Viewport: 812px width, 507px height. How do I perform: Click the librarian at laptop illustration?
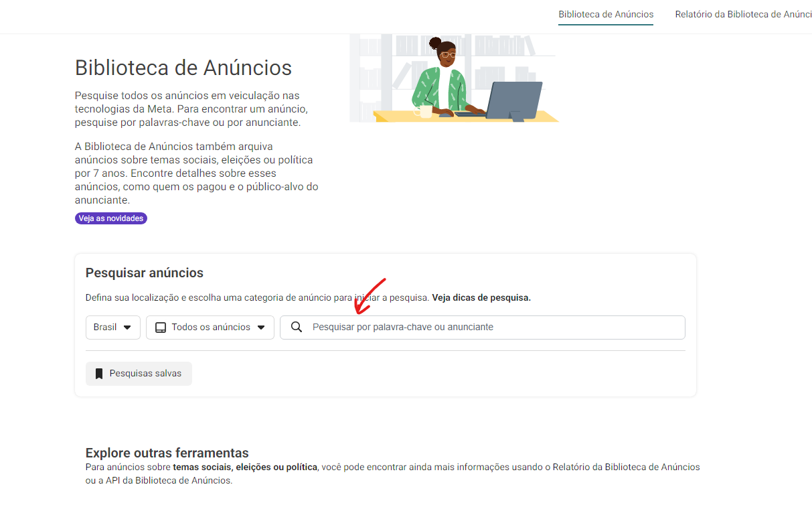(x=455, y=79)
